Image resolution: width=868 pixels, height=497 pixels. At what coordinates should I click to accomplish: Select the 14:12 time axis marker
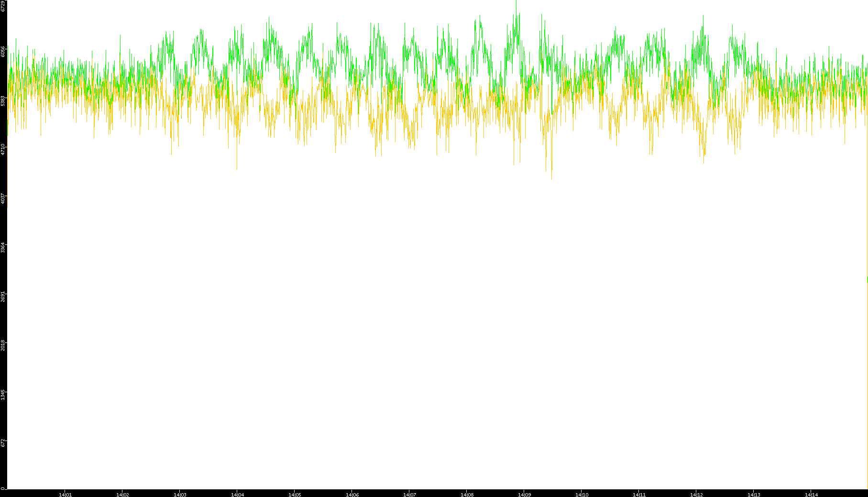696,495
